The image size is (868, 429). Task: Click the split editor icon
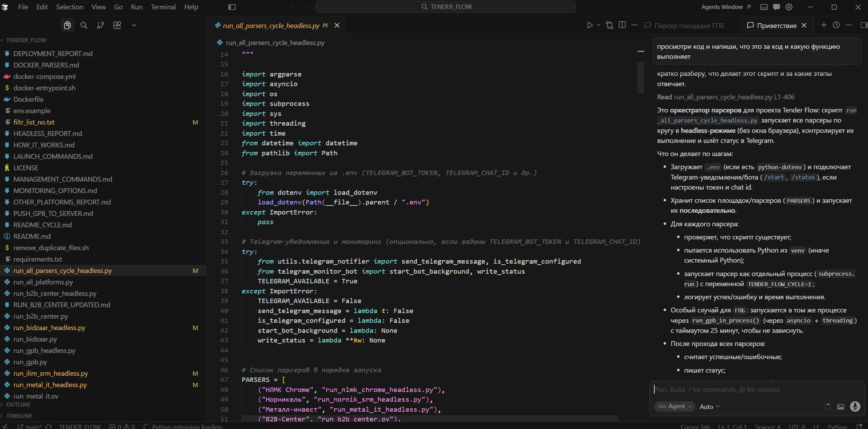(622, 25)
